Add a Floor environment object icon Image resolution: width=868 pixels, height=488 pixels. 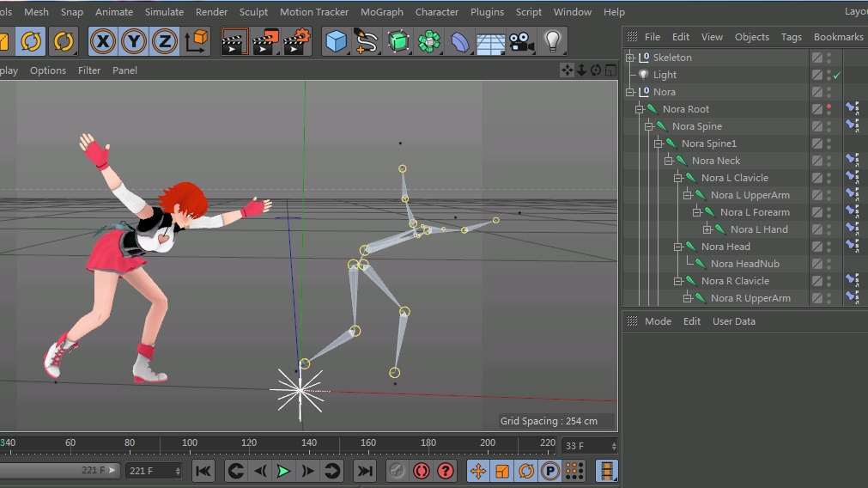coord(490,41)
